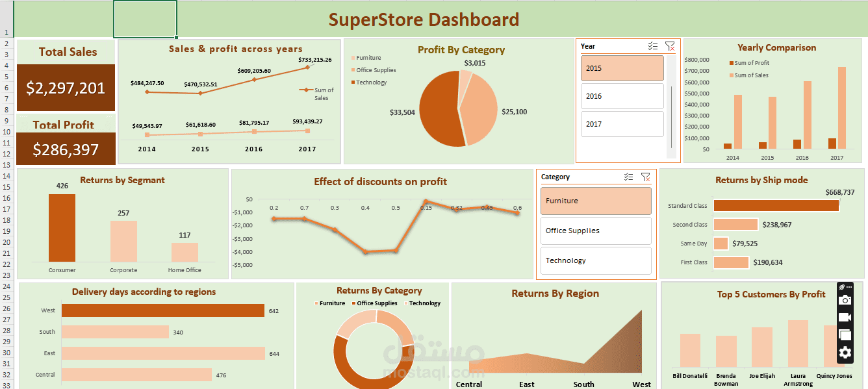Select row header 16

click(6, 198)
